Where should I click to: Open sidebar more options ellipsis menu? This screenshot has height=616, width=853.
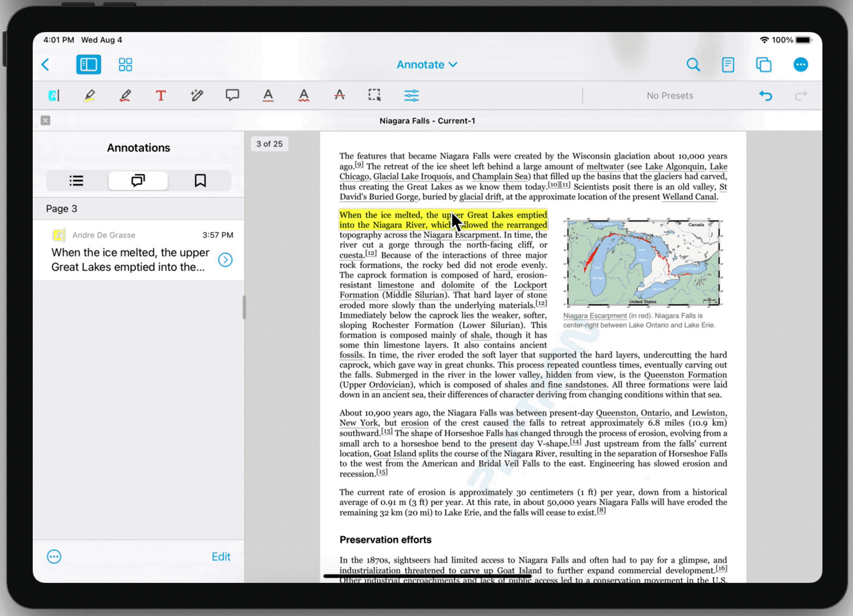tap(54, 557)
